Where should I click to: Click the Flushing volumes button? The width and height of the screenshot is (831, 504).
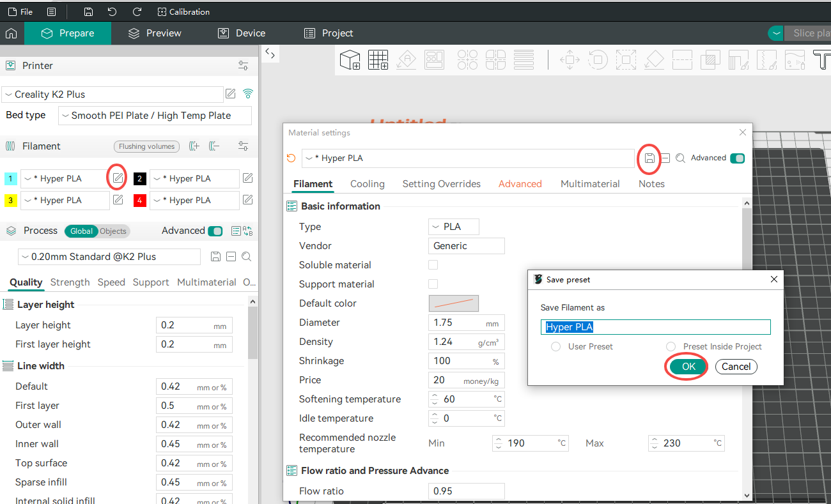coord(146,146)
